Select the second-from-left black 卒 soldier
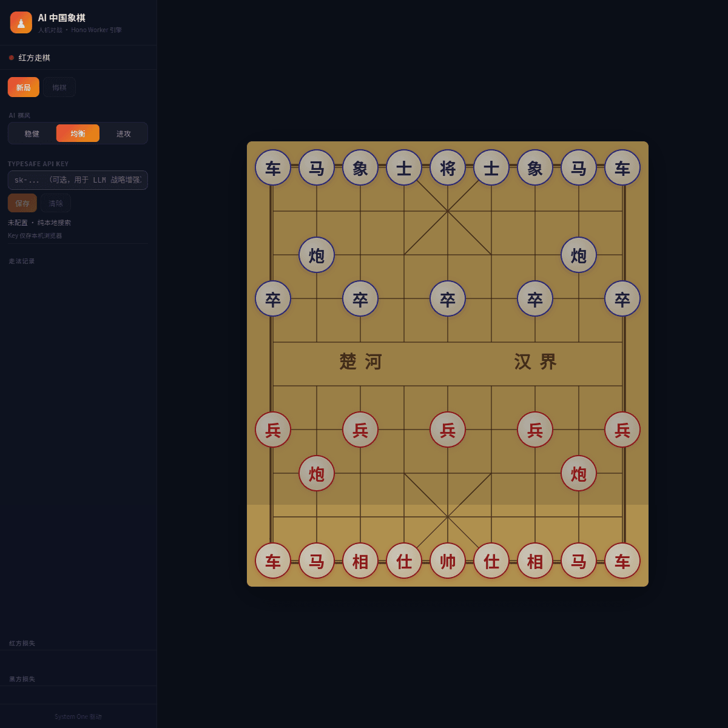 coord(360,298)
